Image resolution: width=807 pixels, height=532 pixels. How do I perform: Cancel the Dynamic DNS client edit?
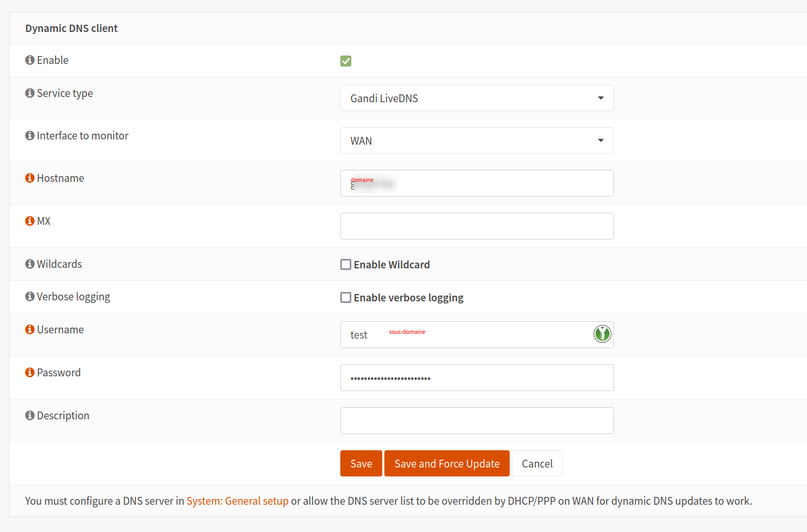click(537, 464)
